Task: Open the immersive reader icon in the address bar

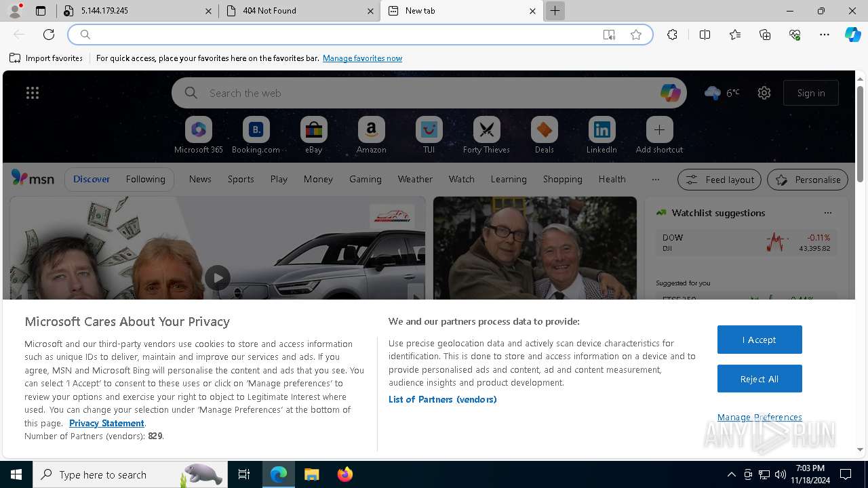Action: [x=609, y=35]
